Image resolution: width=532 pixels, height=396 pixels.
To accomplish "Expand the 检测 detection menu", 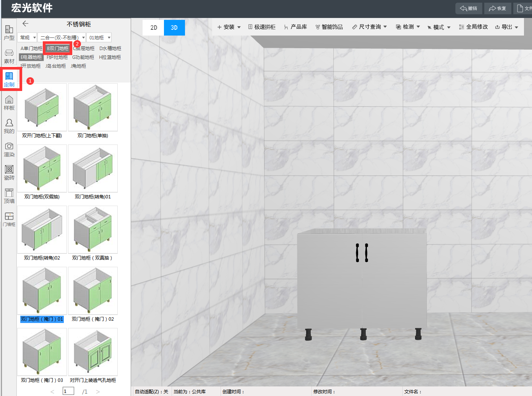I will point(408,27).
